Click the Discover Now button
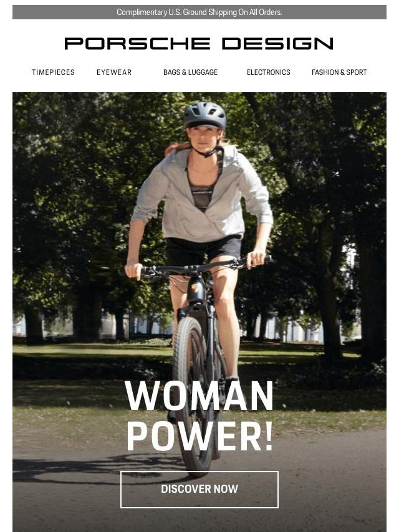The height and width of the screenshot is (532, 399). (x=199, y=489)
